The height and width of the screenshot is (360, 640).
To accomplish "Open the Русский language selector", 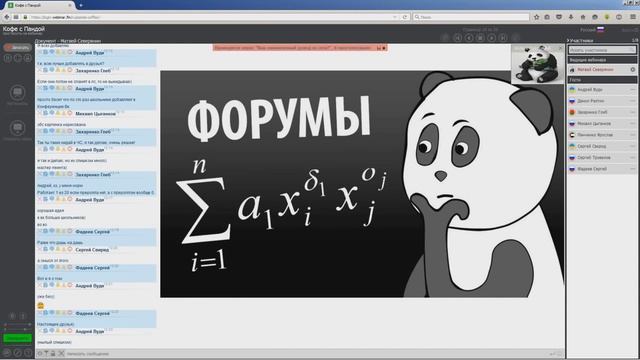I will (592, 30).
